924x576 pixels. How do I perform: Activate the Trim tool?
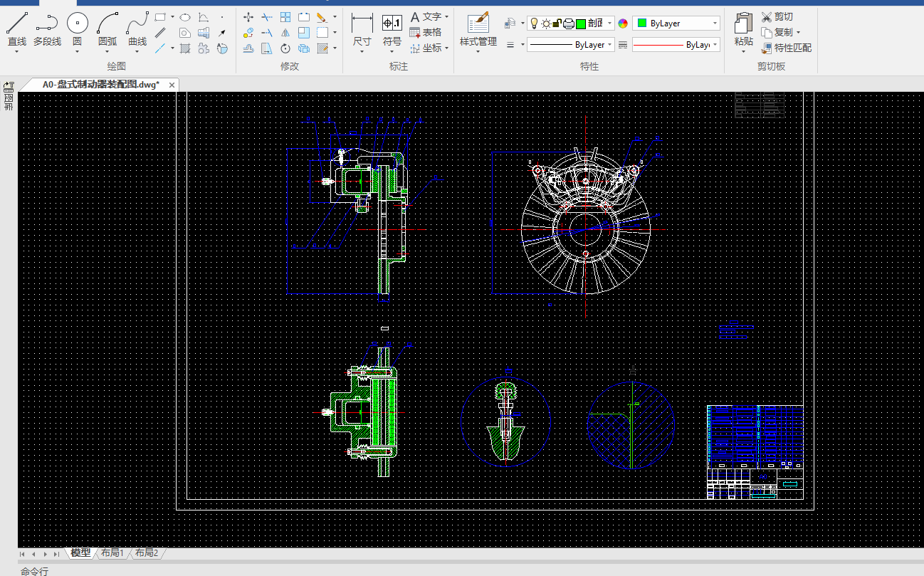[267, 17]
